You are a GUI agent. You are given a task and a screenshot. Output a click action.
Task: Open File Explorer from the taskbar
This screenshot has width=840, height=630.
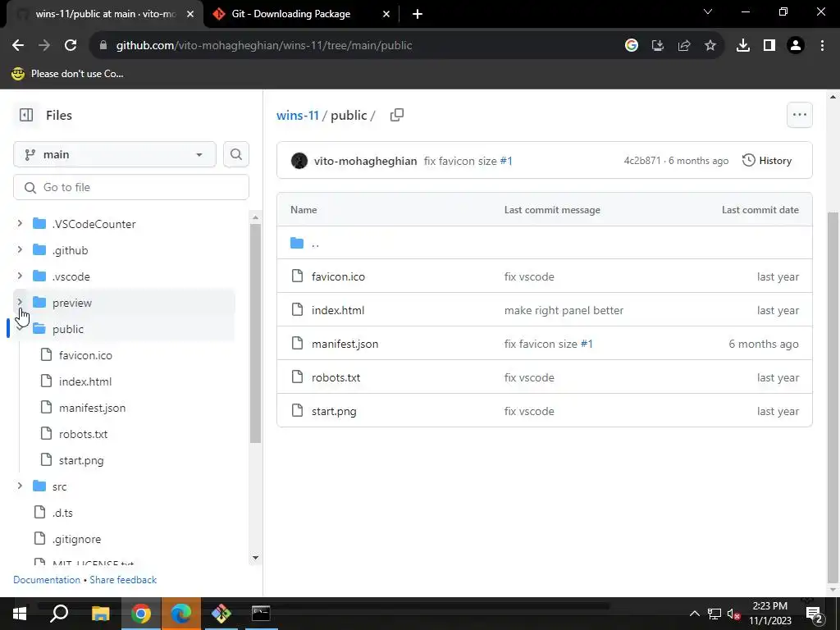(x=100, y=614)
